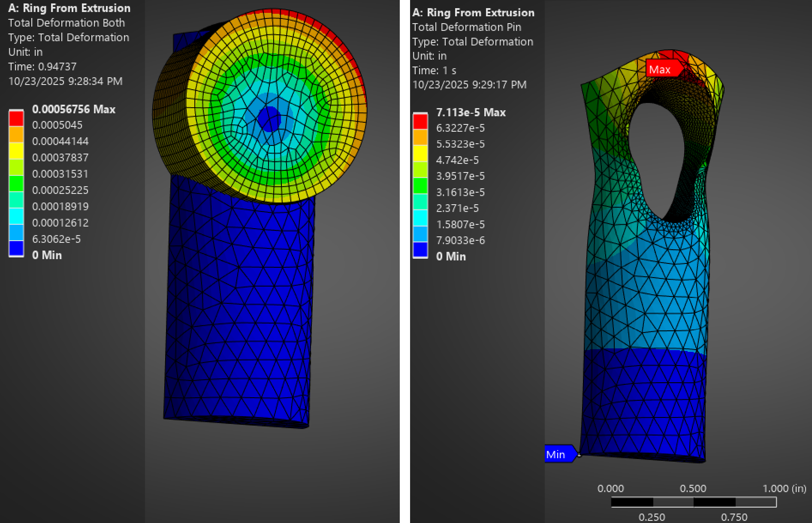Click the 'Total Deformation Pin' title text
The image size is (812, 523).
click(466, 27)
